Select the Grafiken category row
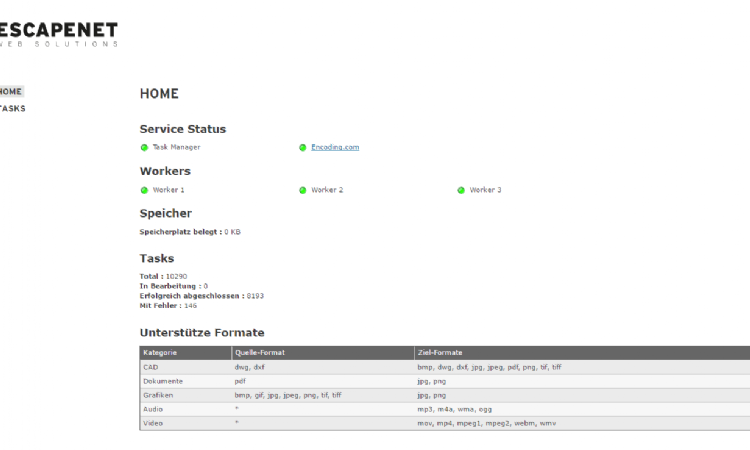The height and width of the screenshot is (450, 750). [158, 395]
